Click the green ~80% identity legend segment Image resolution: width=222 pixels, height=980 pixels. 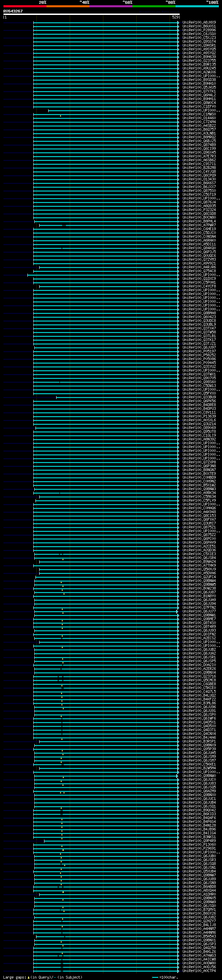(x=154, y=6)
